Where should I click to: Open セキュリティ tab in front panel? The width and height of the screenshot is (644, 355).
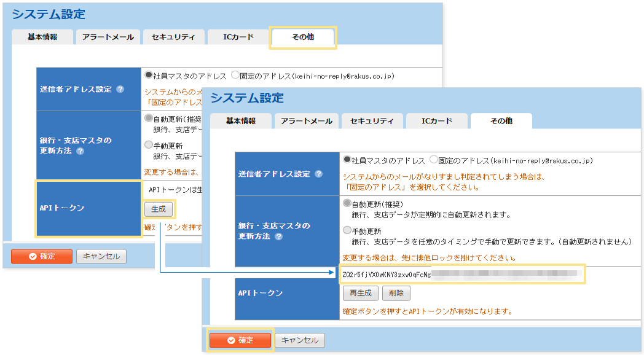pos(372,121)
